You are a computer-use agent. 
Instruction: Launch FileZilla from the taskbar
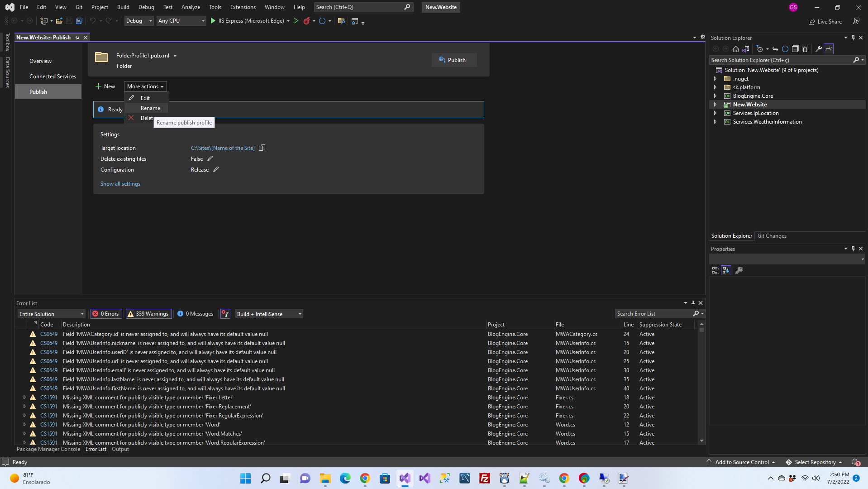[485, 478]
